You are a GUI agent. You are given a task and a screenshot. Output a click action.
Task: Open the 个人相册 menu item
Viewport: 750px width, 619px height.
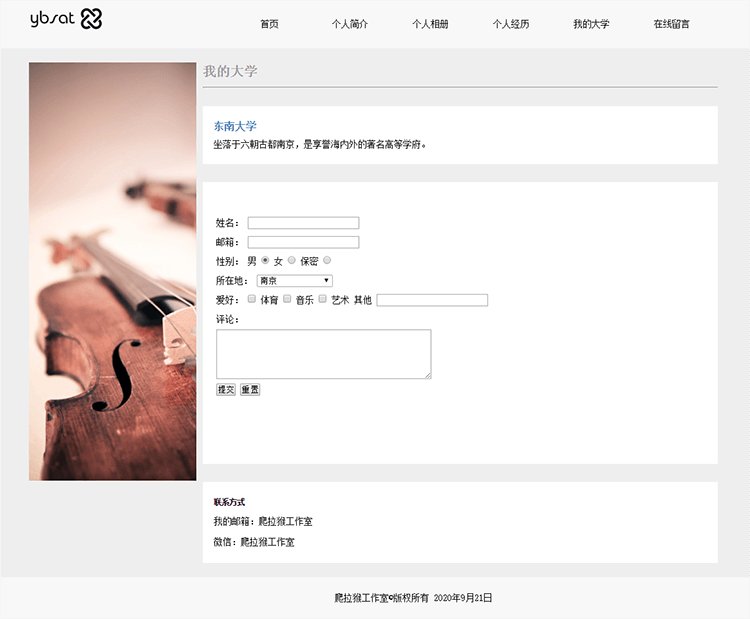pos(430,24)
